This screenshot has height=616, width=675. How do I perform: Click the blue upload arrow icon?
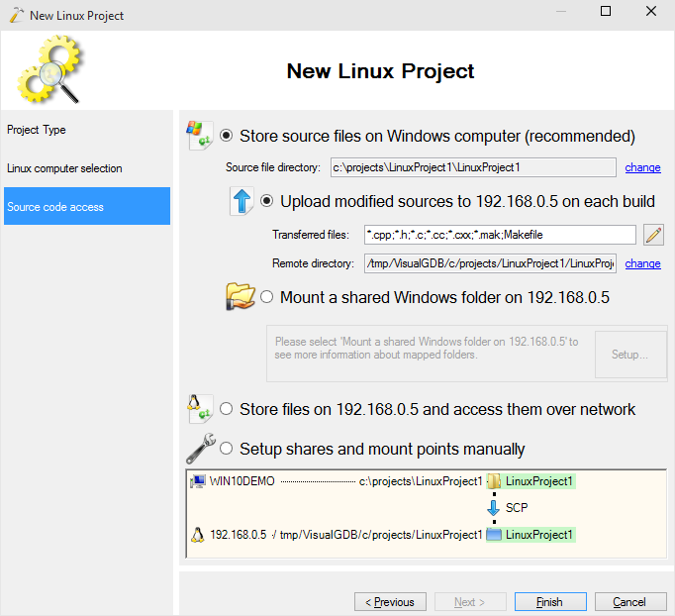pyautogui.click(x=241, y=201)
